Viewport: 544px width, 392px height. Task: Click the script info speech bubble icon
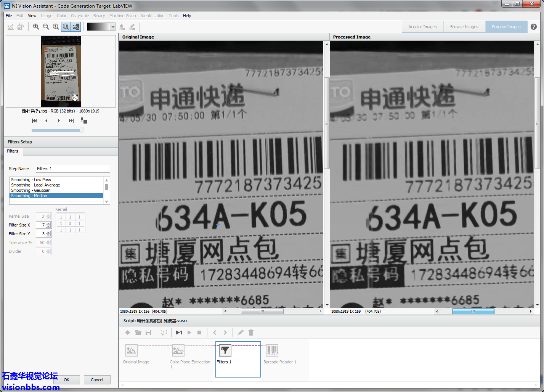tap(164, 333)
